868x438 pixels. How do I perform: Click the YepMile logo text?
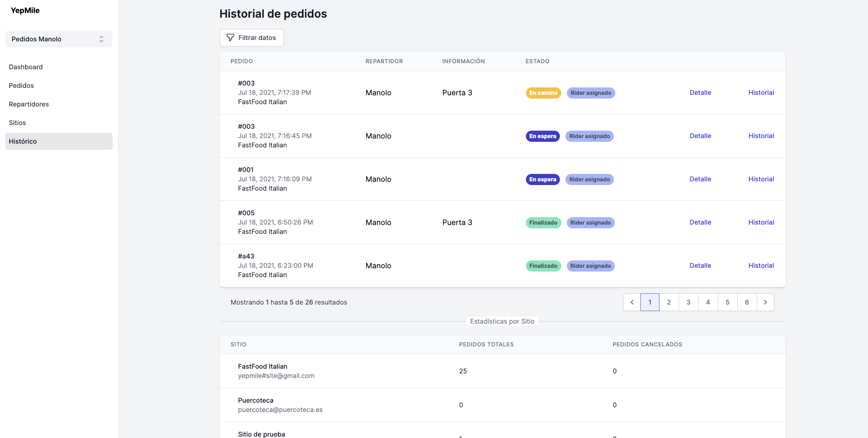(x=25, y=10)
